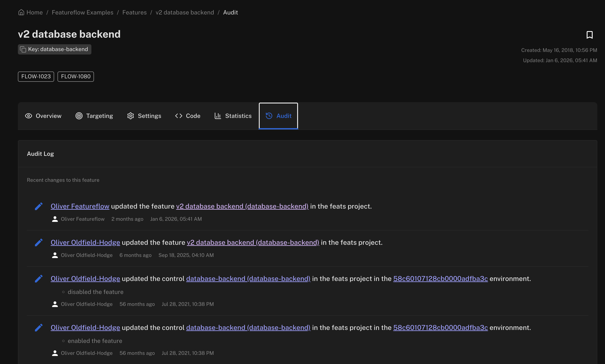This screenshot has width=605, height=364.
Task: Open the FLOW-1023 tag
Action: click(36, 77)
